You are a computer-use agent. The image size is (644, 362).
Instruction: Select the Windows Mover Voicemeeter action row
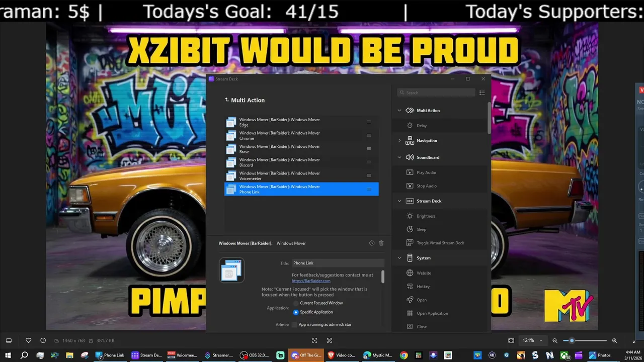pos(301,175)
